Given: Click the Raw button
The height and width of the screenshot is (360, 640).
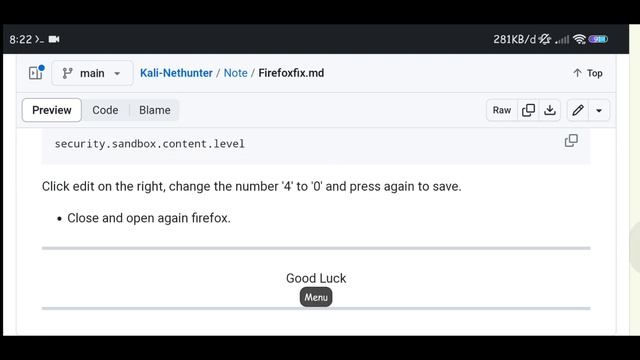Looking at the screenshot, I should point(502,110).
